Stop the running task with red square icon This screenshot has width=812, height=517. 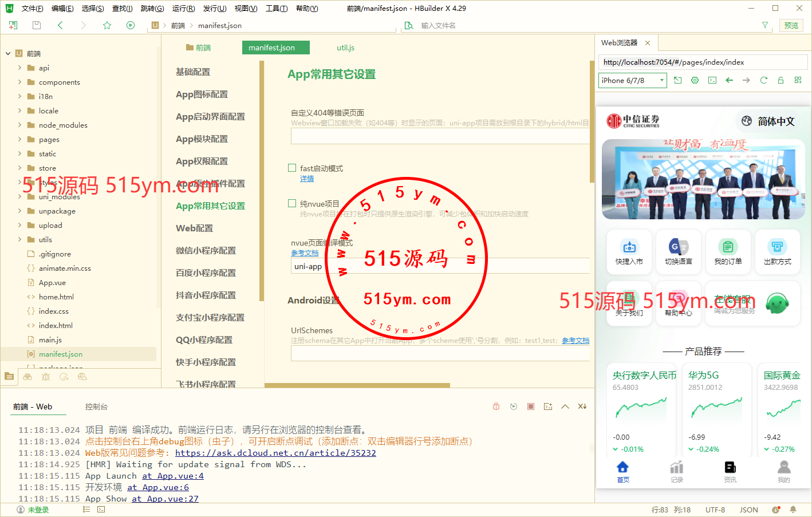click(x=531, y=407)
